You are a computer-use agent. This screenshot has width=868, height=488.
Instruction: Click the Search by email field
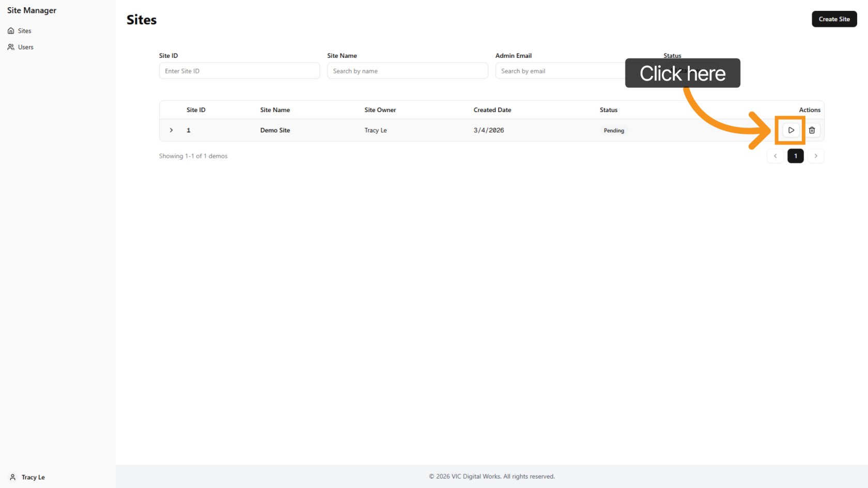click(x=558, y=71)
